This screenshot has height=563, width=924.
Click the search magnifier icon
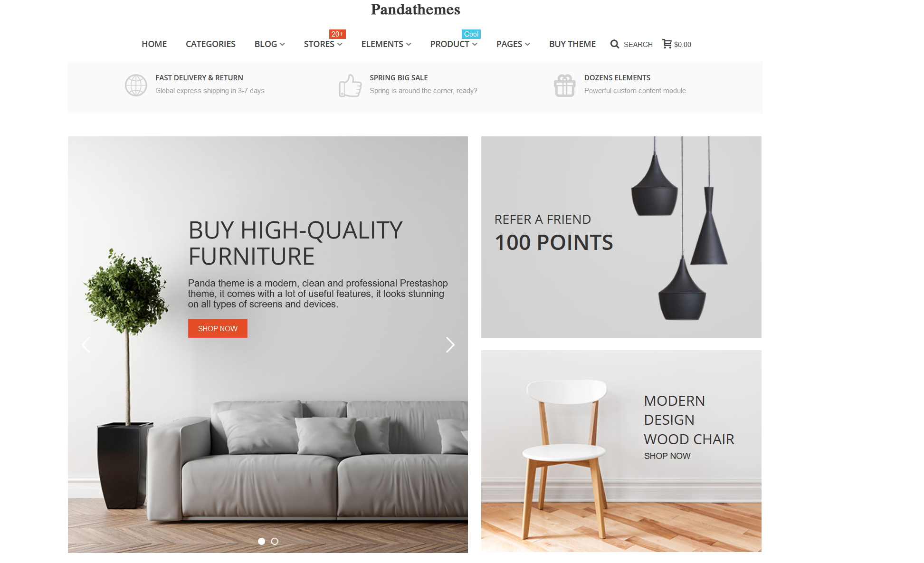click(614, 44)
